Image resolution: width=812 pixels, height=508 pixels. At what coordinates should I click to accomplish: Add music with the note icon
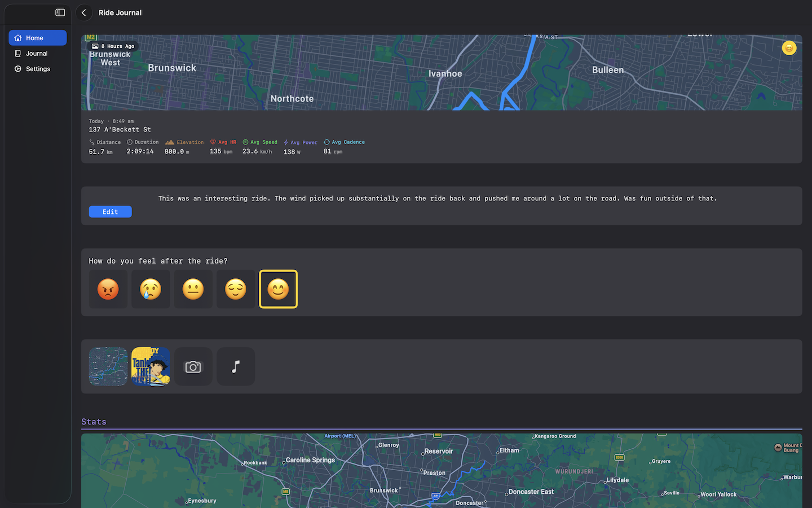236,366
